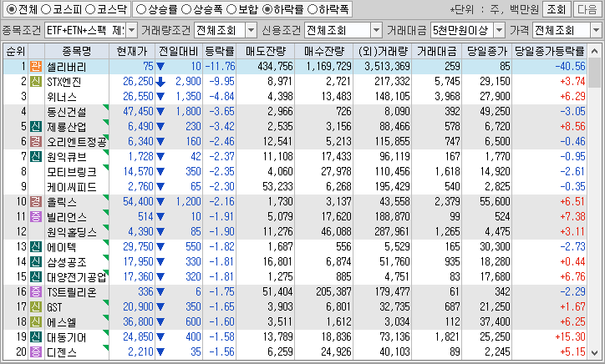Select the 상승폭 radio button

(x=186, y=9)
